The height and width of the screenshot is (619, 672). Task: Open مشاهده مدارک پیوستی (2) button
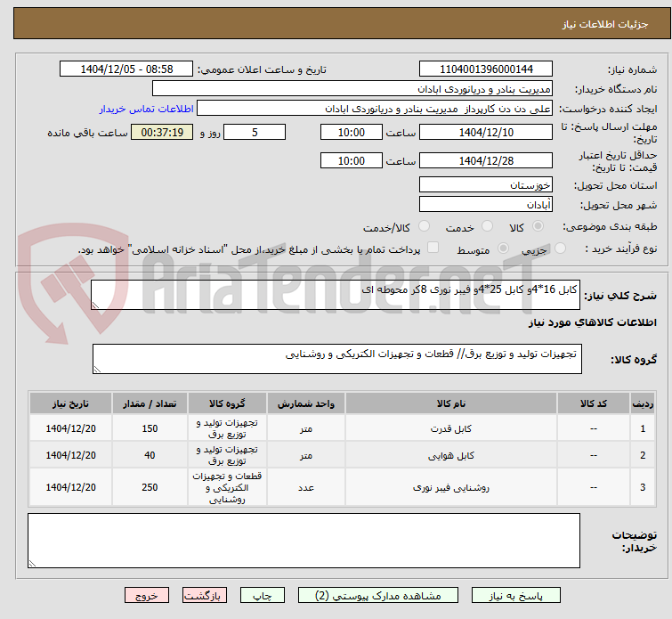[378, 596]
